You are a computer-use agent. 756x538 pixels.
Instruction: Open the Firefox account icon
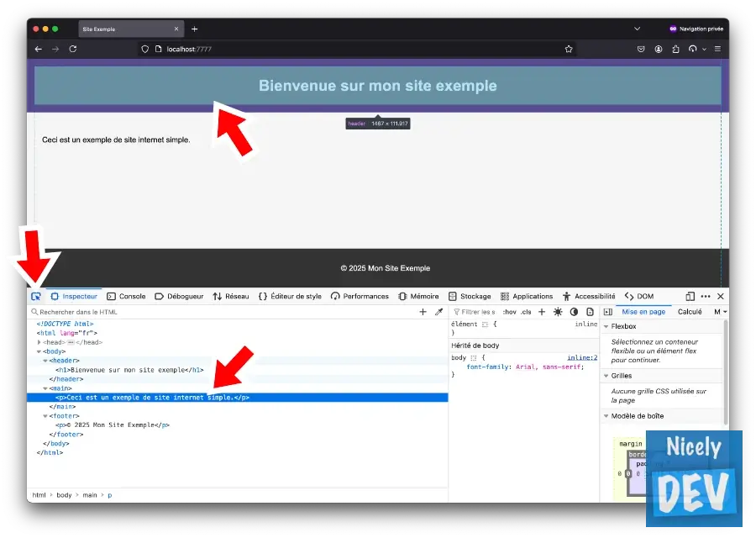click(658, 49)
